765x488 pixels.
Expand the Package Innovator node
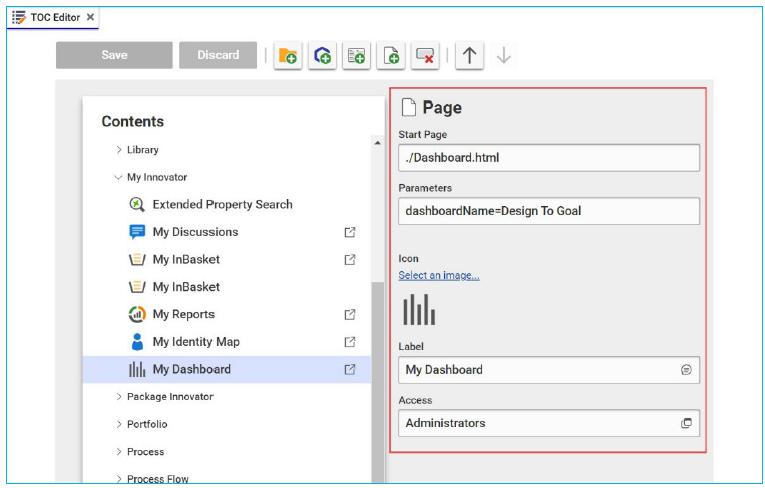[x=118, y=397]
